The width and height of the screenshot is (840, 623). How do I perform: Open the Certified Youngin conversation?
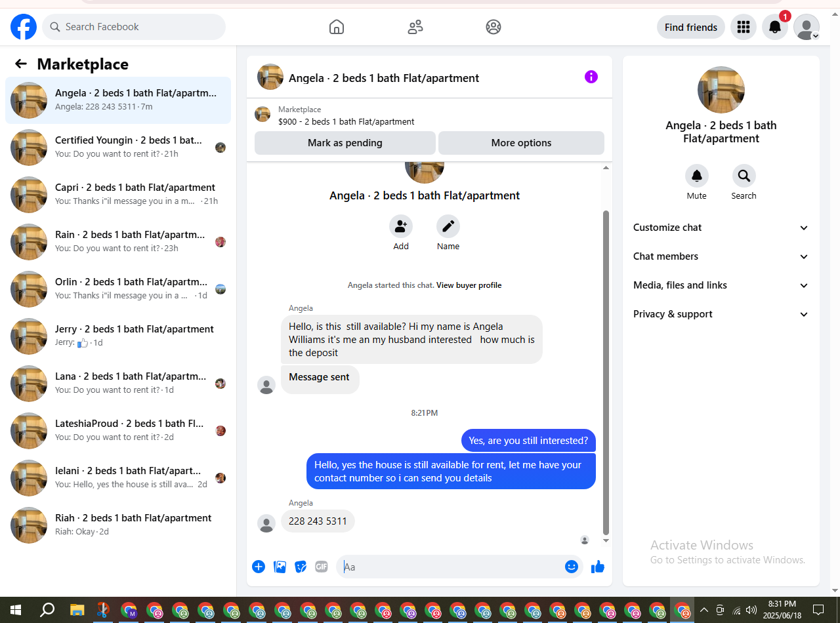[118, 148]
